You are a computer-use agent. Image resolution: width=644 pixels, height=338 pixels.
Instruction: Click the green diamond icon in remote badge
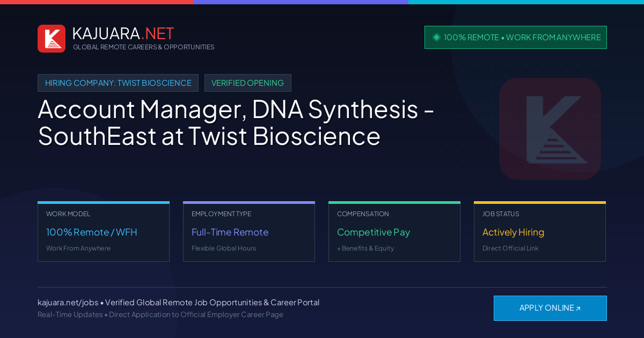click(436, 37)
